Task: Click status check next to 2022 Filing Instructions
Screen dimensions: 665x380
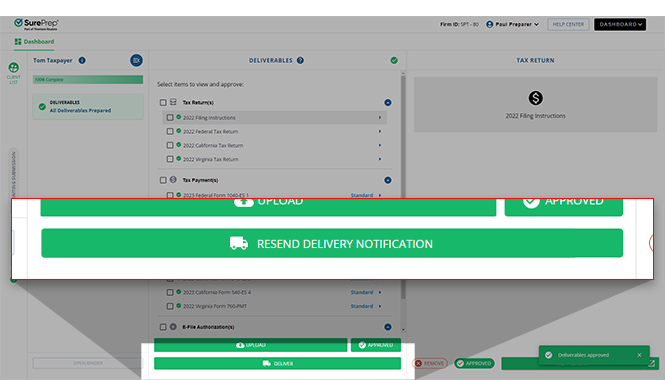Action: (179, 117)
